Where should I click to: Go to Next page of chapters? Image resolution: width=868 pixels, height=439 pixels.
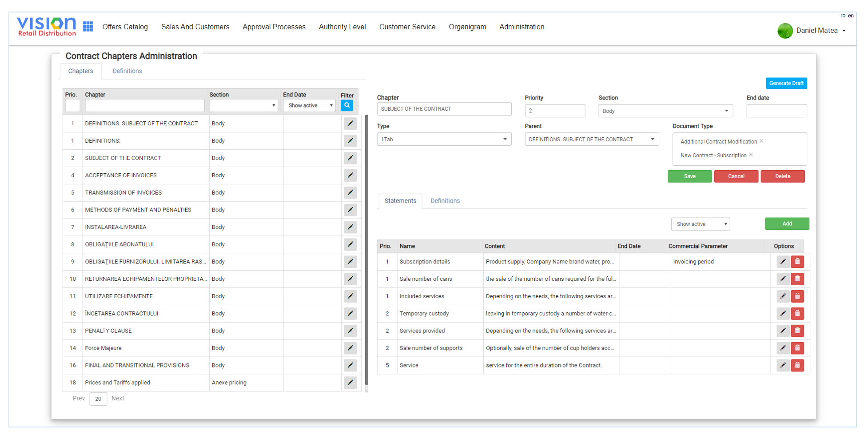coord(118,398)
